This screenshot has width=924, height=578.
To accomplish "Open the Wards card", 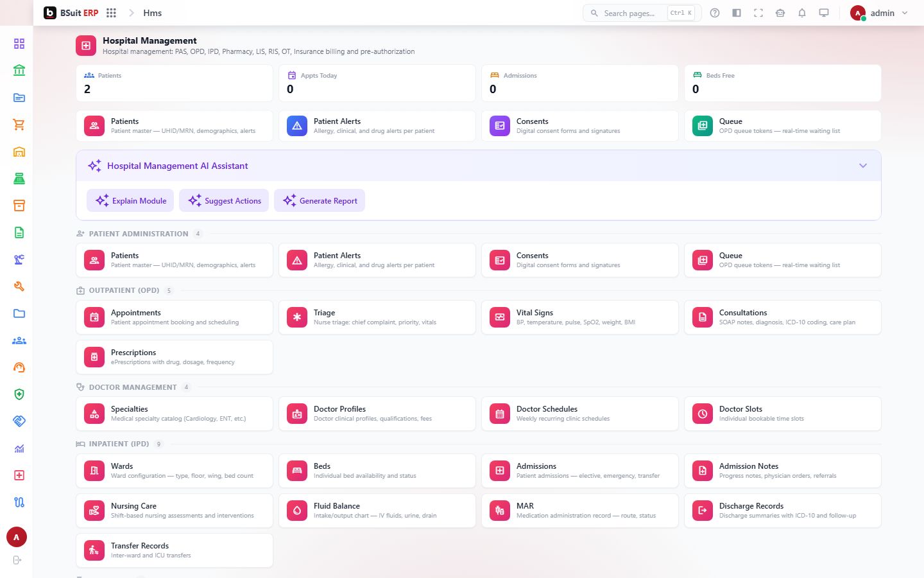I will point(174,471).
